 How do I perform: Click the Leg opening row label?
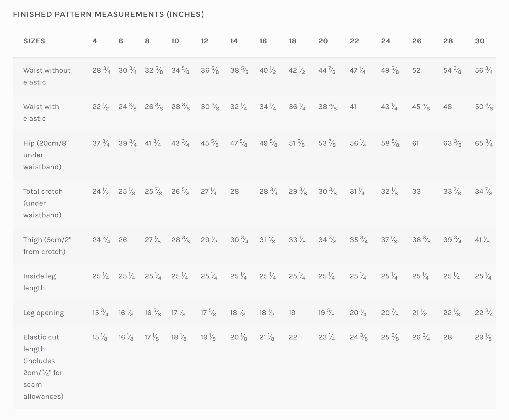click(x=43, y=313)
